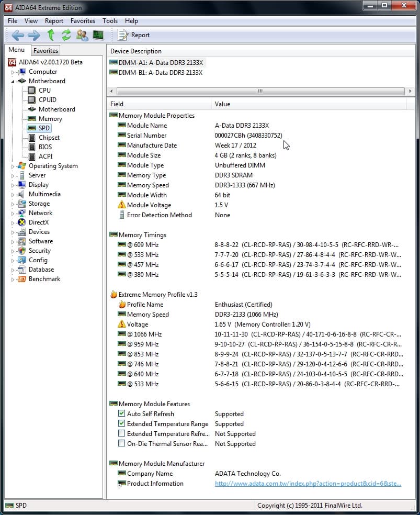The image size is (420, 515).
Task: Open the View menu
Action: point(31,21)
